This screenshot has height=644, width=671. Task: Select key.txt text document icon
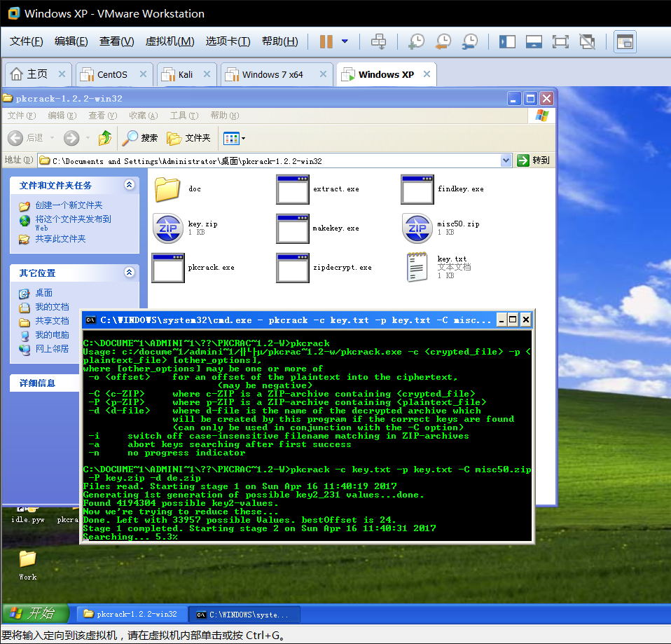click(x=417, y=267)
